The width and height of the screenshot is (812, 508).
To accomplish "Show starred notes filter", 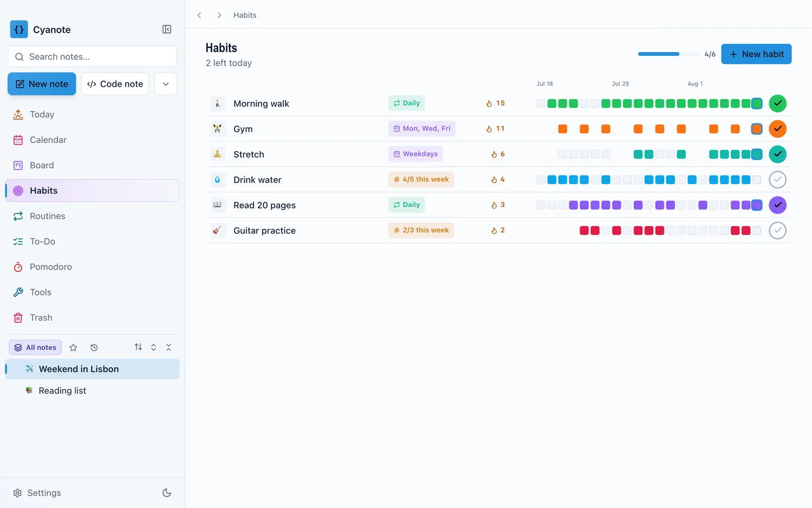I will [74, 348].
